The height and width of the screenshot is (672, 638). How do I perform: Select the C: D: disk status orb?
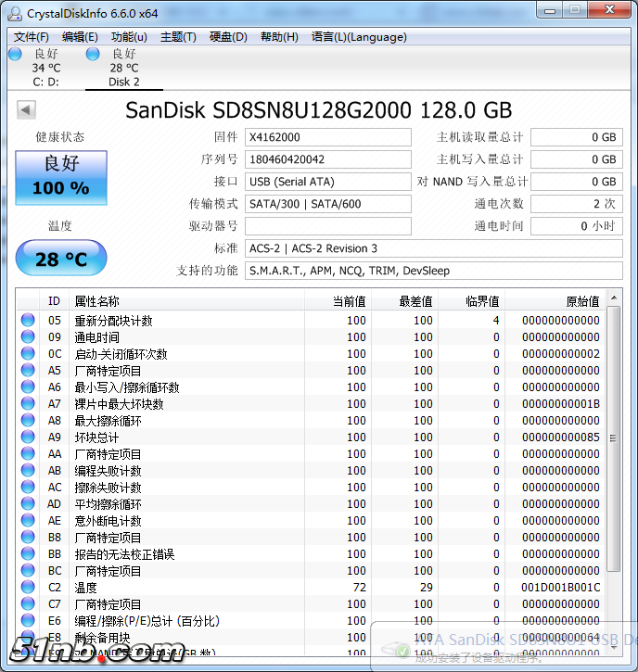tap(15, 55)
